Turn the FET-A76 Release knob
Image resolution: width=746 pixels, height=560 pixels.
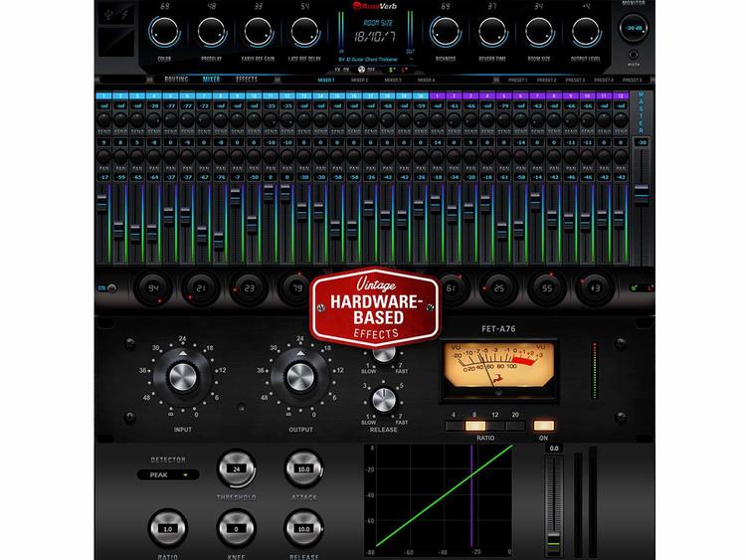(x=384, y=400)
